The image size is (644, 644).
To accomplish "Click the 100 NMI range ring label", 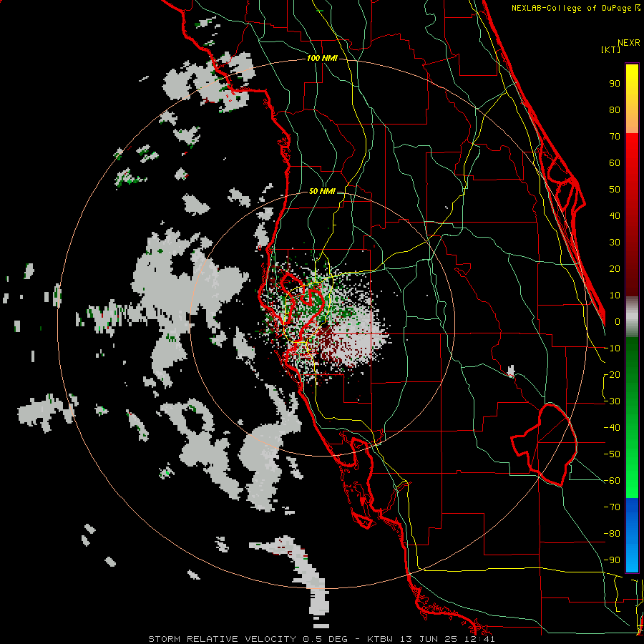I will 322,59.
